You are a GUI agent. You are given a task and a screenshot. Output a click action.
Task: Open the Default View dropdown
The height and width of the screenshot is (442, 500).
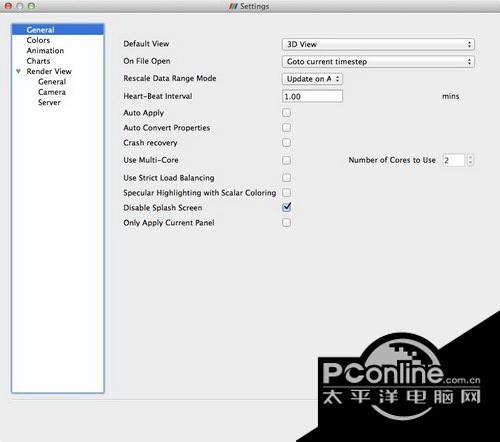coord(378,44)
